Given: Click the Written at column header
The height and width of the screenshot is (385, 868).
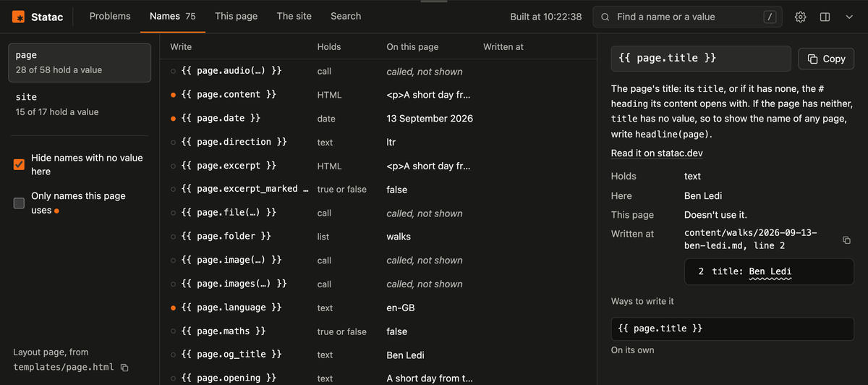Looking at the screenshot, I should coord(503,46).
